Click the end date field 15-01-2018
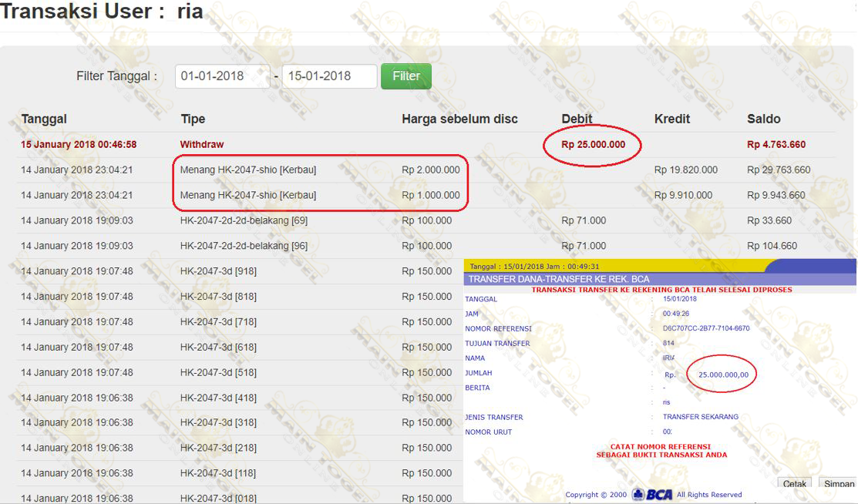Screen dimensions: 858x504 point(329,76)
